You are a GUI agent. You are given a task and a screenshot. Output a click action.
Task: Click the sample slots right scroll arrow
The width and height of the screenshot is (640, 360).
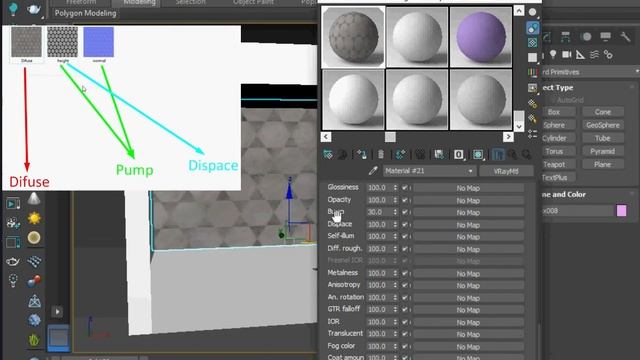[x=508, y=137]
